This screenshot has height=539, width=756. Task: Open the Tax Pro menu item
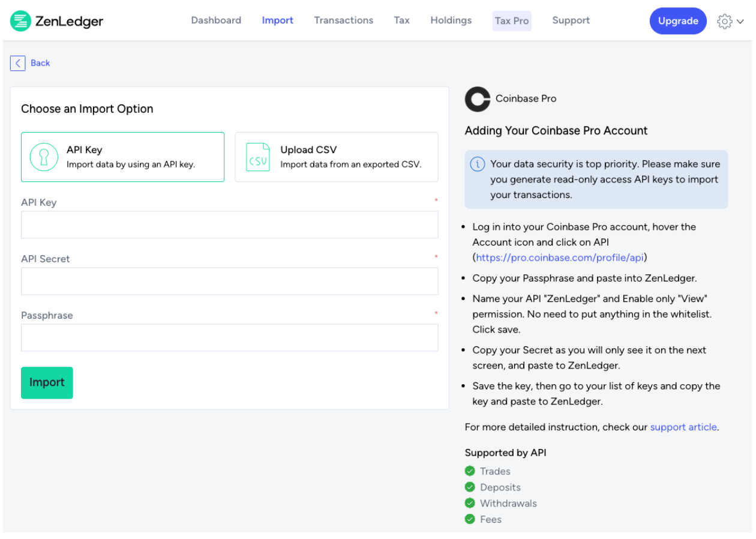[512, 21]
